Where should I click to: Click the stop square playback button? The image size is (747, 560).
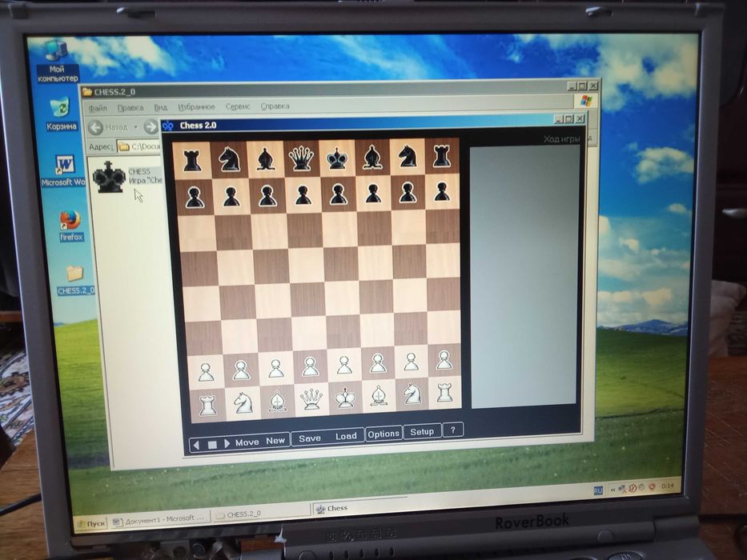click(212, 445)
